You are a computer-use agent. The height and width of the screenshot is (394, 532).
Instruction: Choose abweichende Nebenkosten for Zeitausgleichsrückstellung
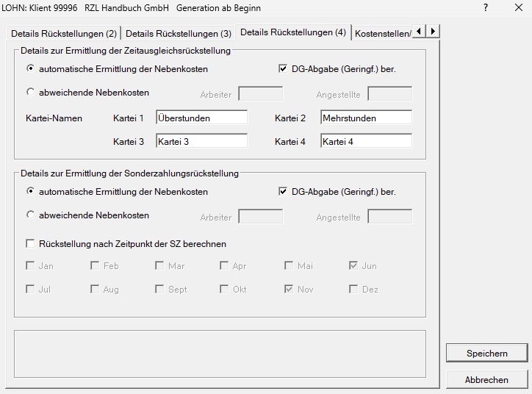pyautogui.click(x=30, y=93)
